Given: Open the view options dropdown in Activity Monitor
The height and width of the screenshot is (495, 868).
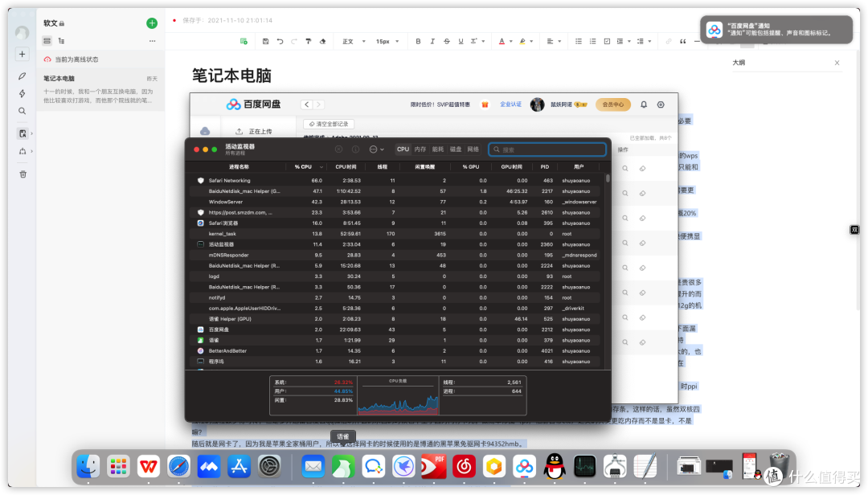Looking at the screenshot, I should 375,149.
